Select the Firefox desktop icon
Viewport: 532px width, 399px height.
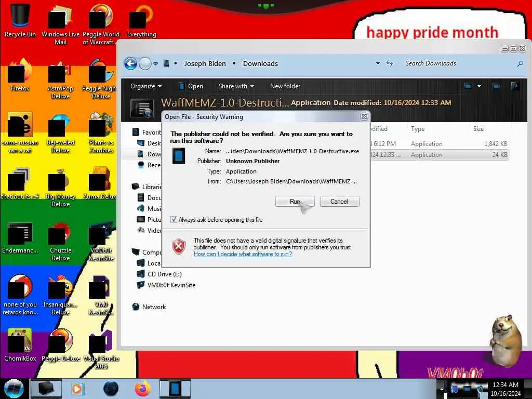point(20,75)
